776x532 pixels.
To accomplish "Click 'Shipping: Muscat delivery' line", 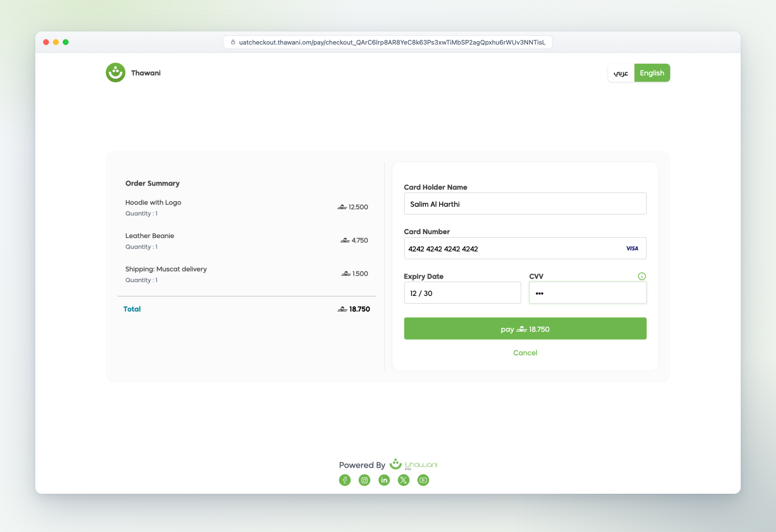I will [166, 269].
